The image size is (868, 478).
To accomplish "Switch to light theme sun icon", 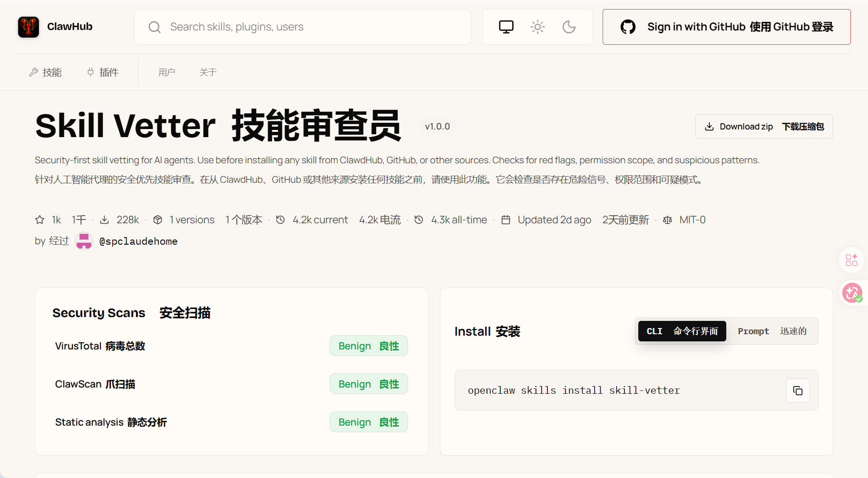I will coord(537,27).
